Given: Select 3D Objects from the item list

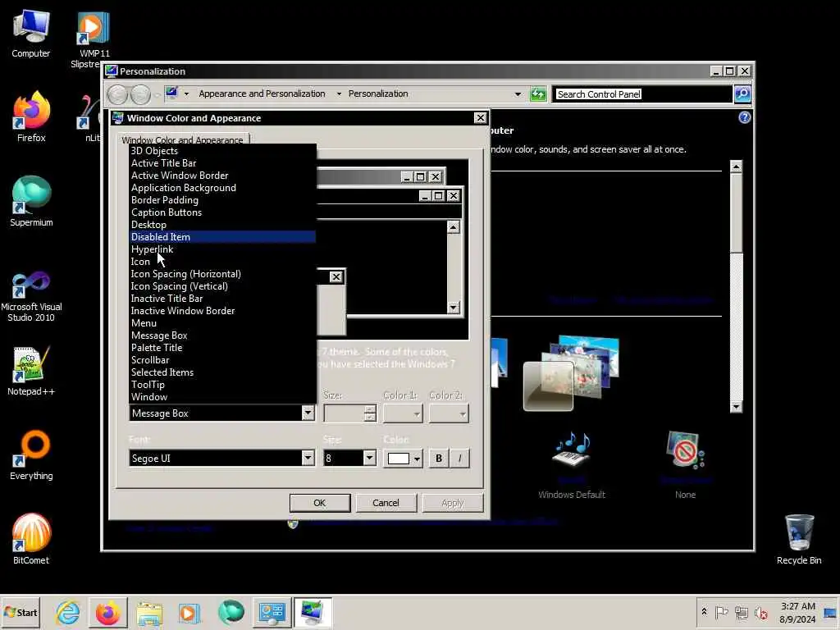Looking at the screenshot, I should 223,151.
